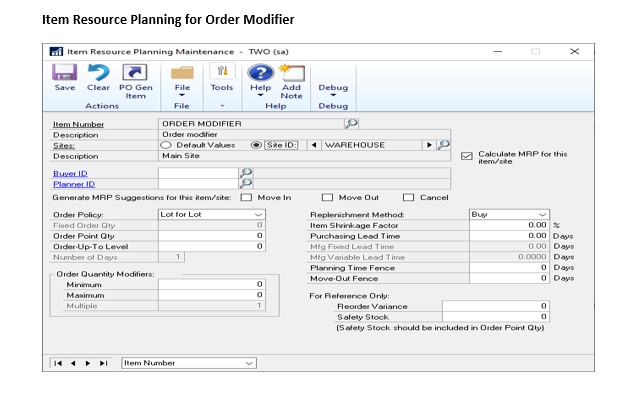
Task: Go to previous record navigation button
Action: (73, 363)
